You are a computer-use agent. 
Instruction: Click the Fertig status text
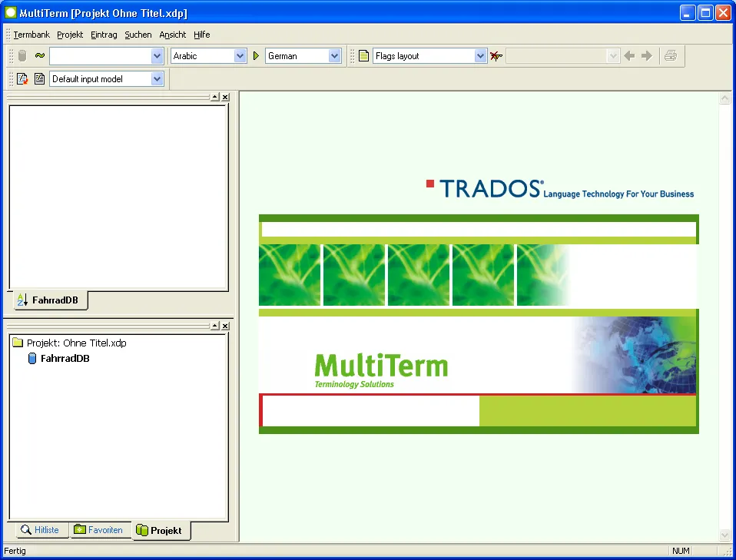15,551
